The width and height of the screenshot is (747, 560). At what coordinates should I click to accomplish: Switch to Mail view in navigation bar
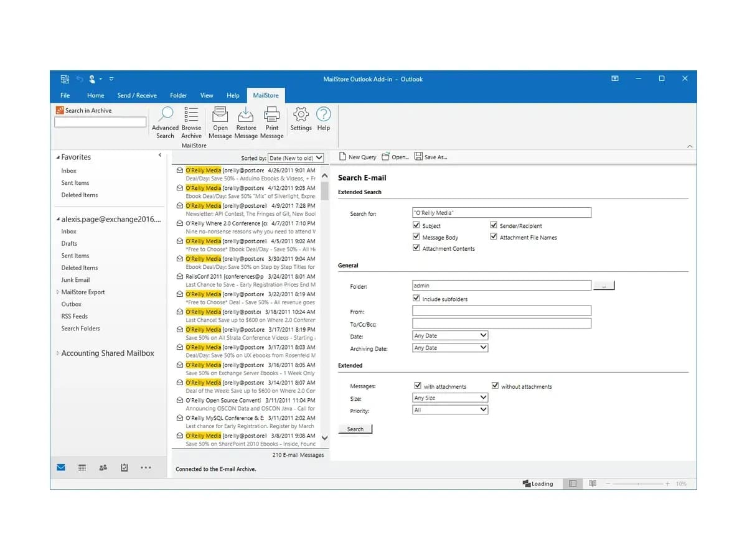61,467
